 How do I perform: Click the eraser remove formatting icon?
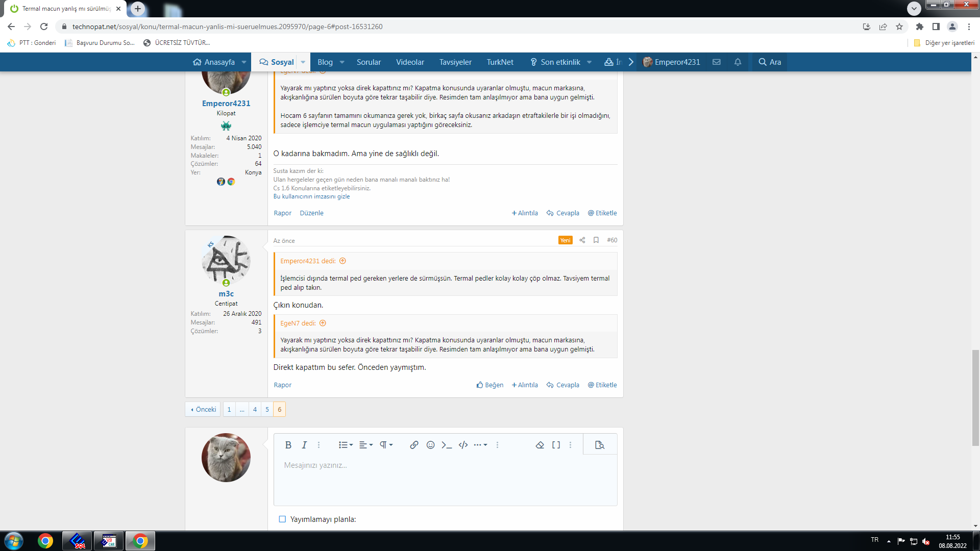[x=540, y=445]
